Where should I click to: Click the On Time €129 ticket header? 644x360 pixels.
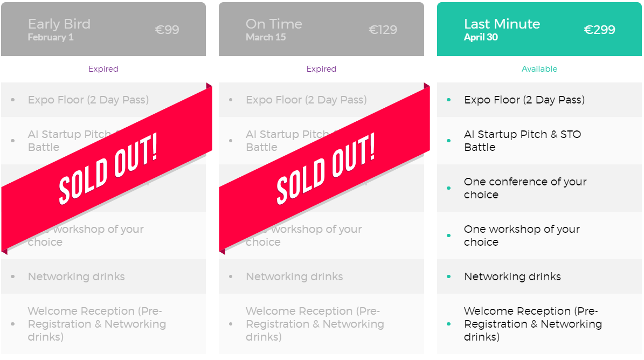321,29
